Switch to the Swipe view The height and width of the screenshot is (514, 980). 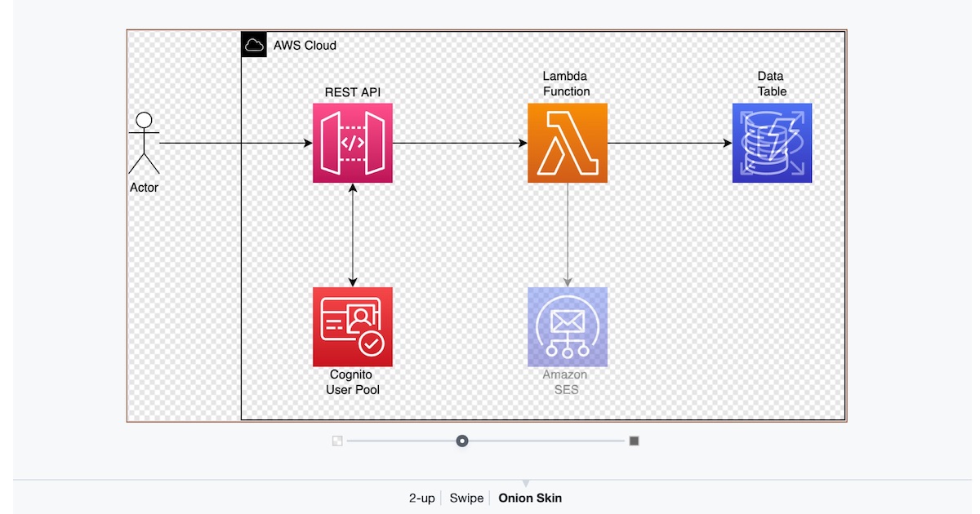tap(465, 498)
